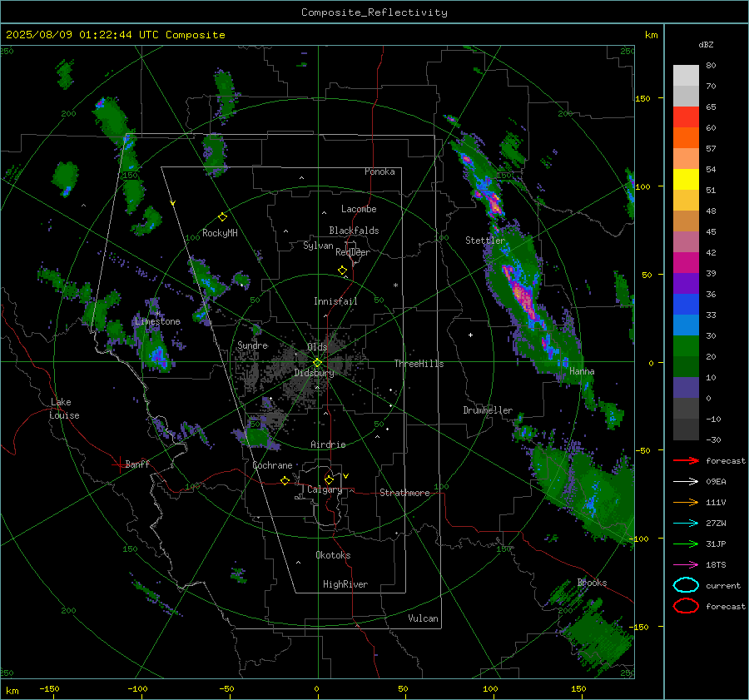Click the Olds label
The image size is (749, 700).
coord(317,347)
